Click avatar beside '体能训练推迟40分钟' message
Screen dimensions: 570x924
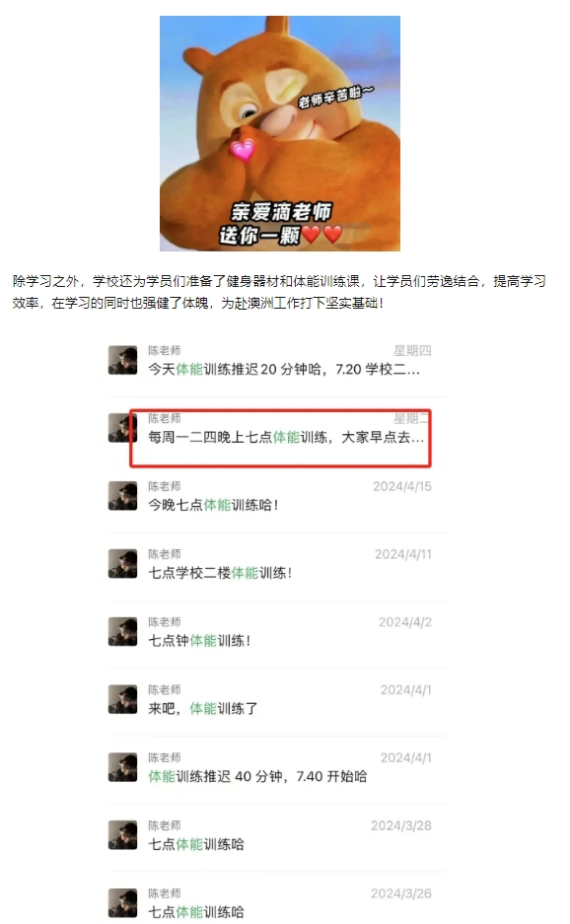tap(122, 766)
